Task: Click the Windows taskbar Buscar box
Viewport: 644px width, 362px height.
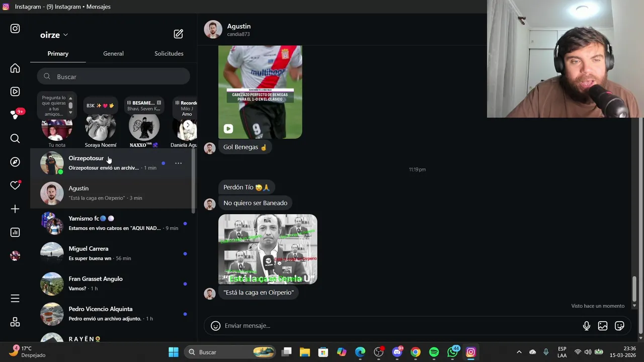Action: click(x=229, y=352)
